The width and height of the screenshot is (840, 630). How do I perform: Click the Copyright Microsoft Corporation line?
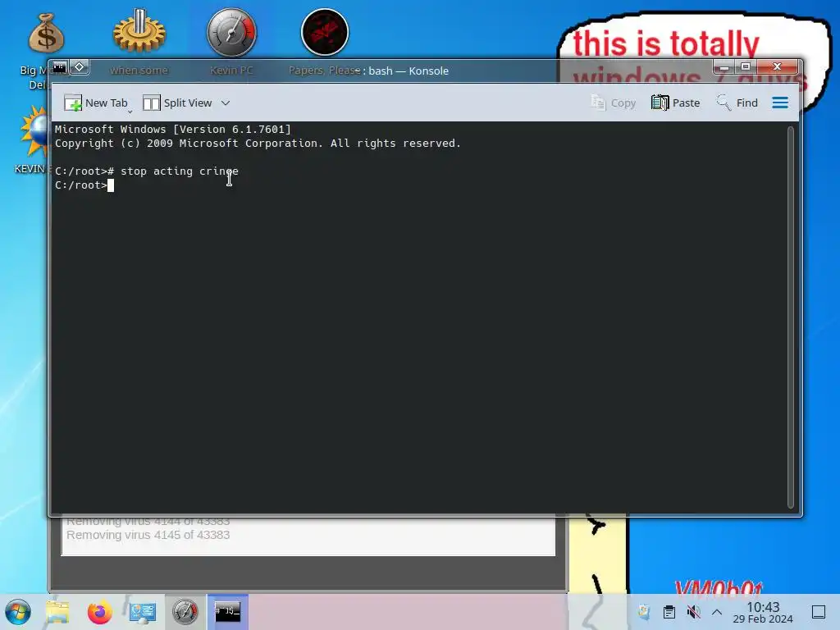coord(258,144)
